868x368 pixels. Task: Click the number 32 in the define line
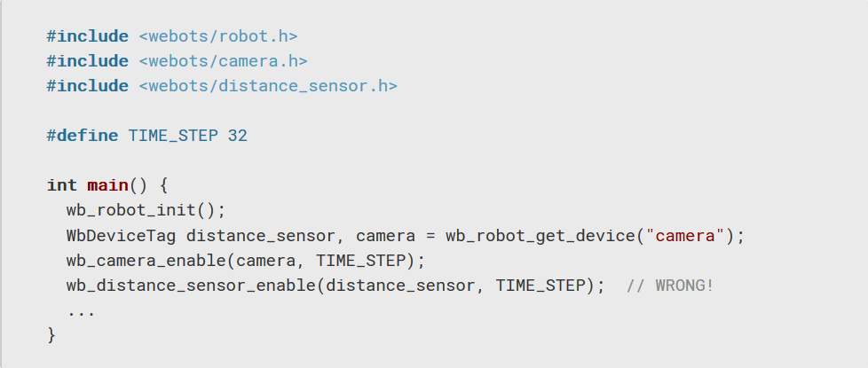(x=237, y=136)
